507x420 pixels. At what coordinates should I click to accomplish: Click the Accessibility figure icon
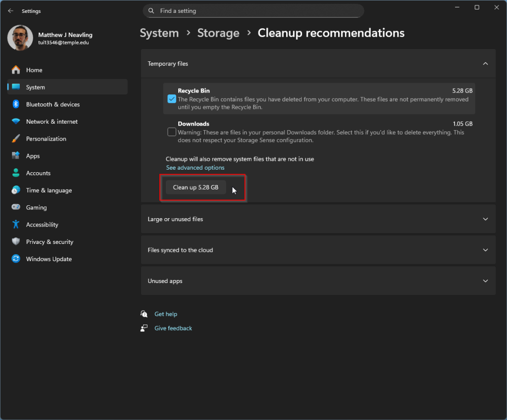point(16,225)
